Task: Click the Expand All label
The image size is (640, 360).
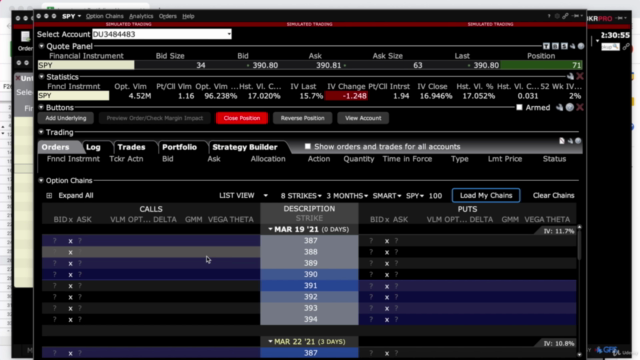Action: (x=76, y=196)
